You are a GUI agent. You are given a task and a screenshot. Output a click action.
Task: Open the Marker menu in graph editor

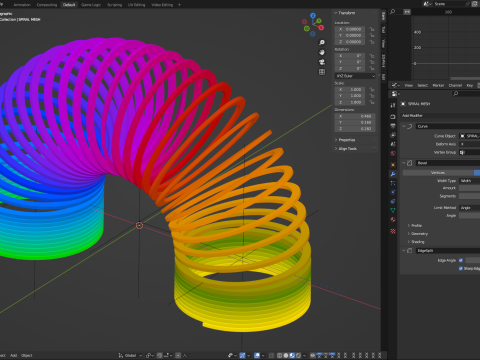click(x=438, y=86)
